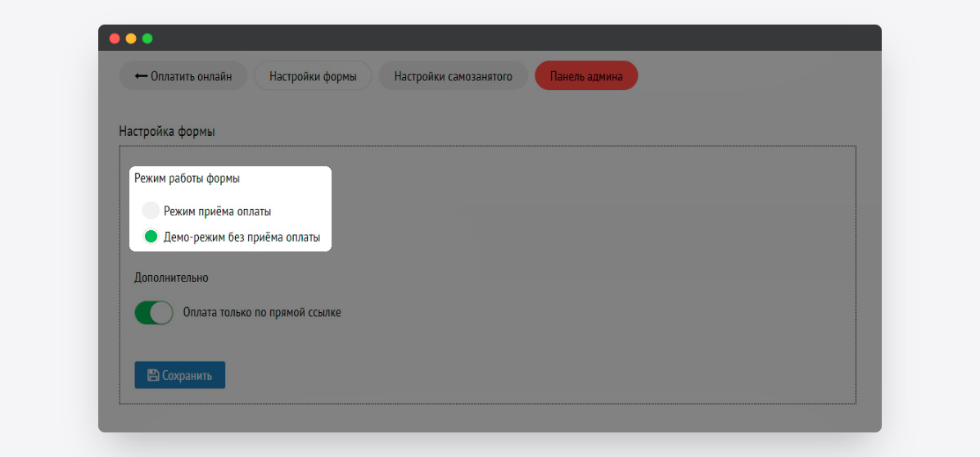
Task: Close the window with the red button
Action: point(115,38)
